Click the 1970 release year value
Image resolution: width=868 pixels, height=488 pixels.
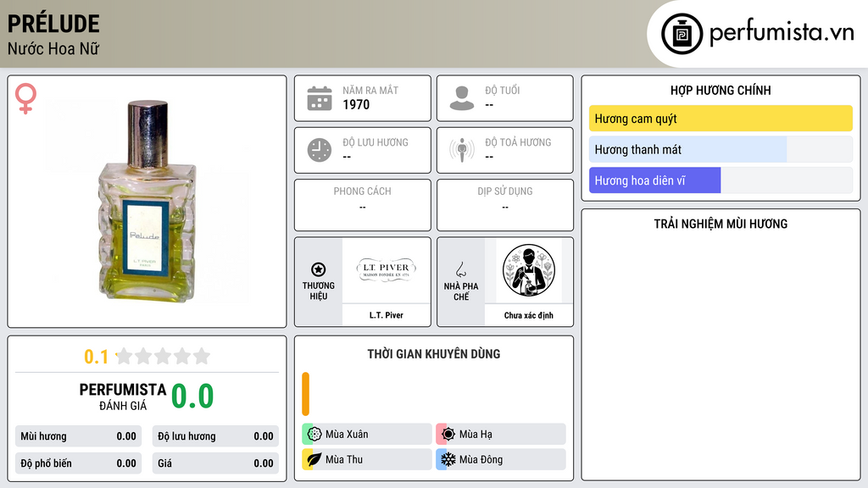(x=356, y=104)
